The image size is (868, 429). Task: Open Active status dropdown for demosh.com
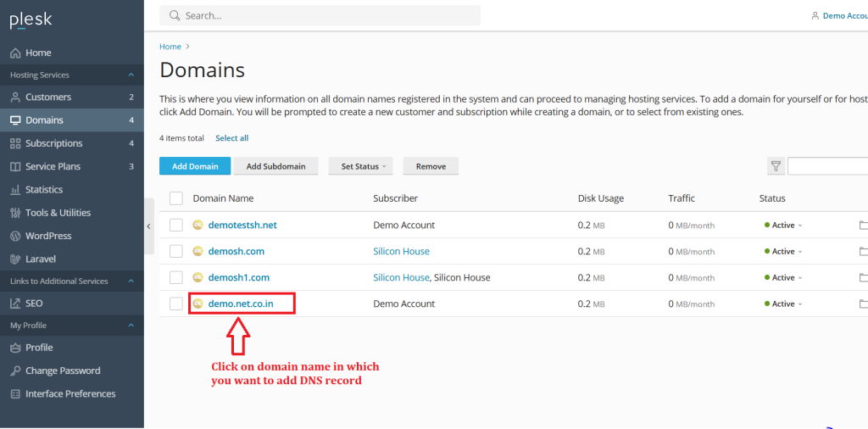point(783,251)
